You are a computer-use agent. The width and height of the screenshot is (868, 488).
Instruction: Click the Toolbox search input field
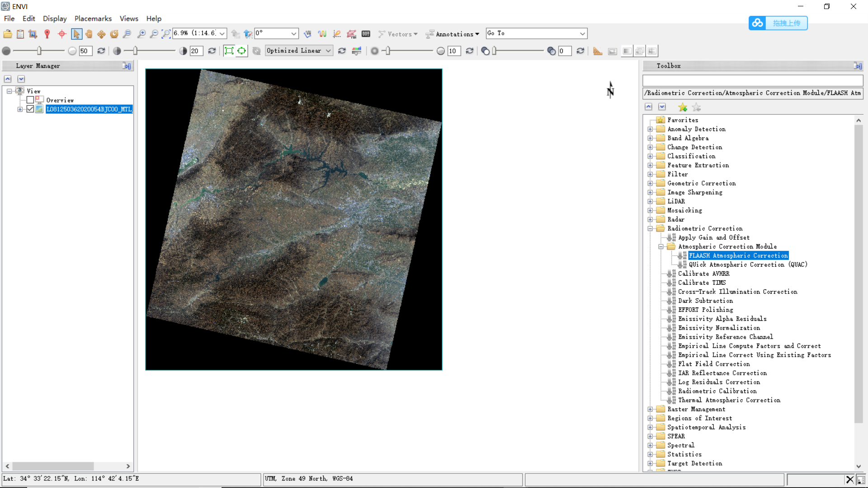(752, 80)
